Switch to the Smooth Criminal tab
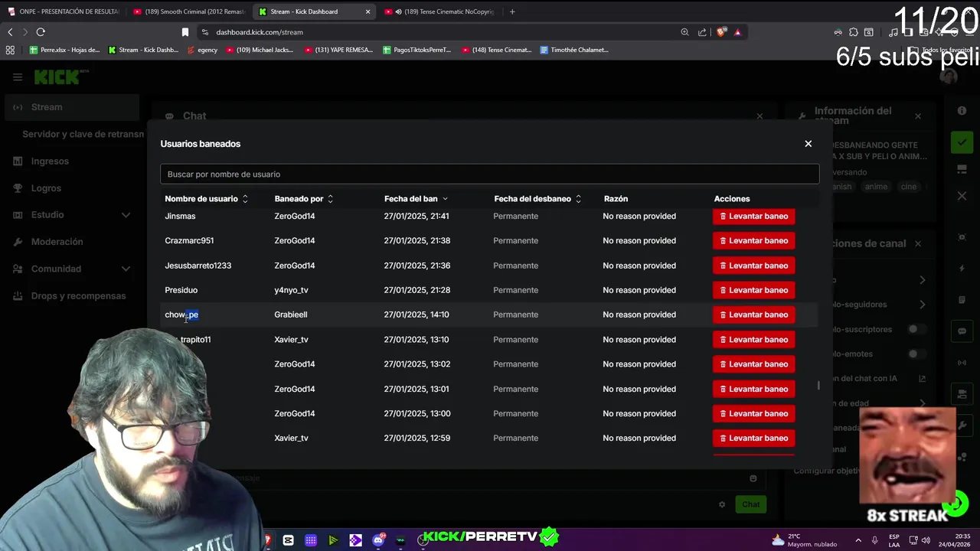 coord(189,11)
